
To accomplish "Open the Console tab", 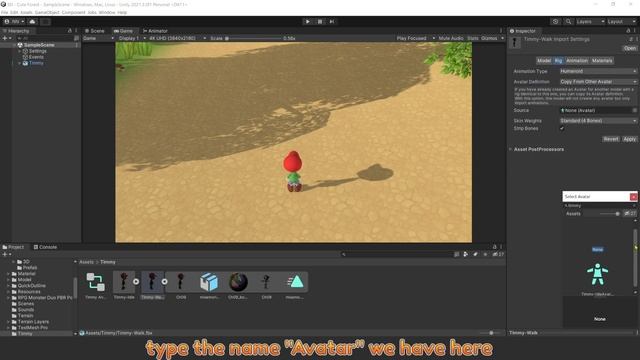I will click(x=45, y=247).
